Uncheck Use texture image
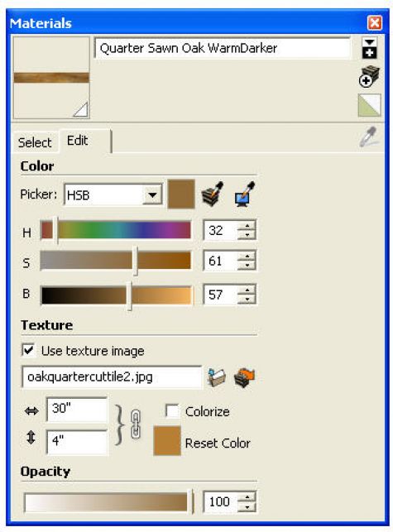Viewport: 393px width, 532px height. pos(28,350)
